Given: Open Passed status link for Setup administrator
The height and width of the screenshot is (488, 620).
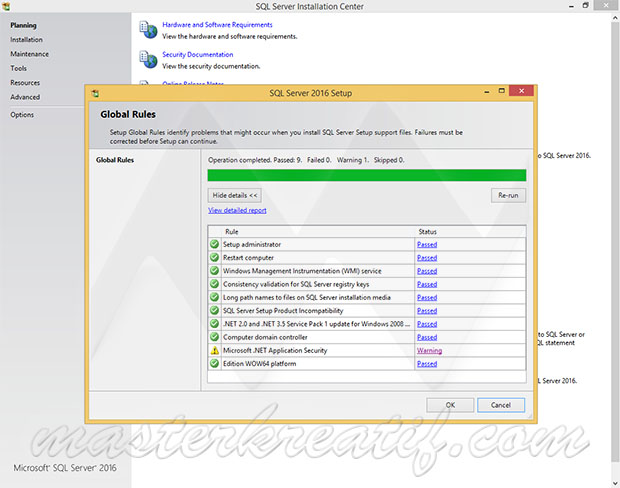Looking at the screenshot, I should [x=427, y=244].
